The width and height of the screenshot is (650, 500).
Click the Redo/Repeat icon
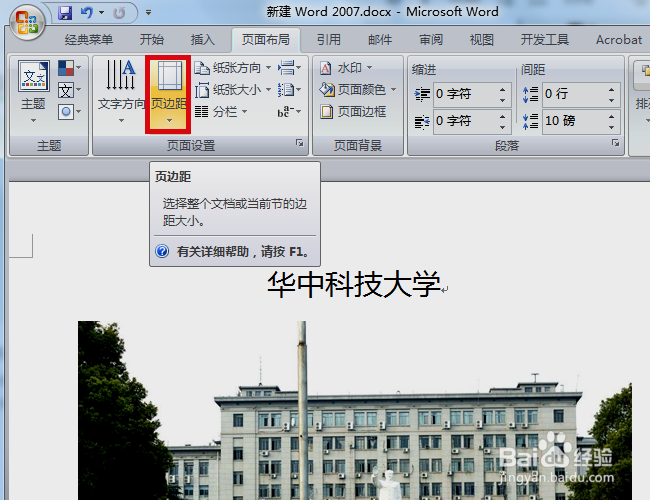tap(119, 13)
